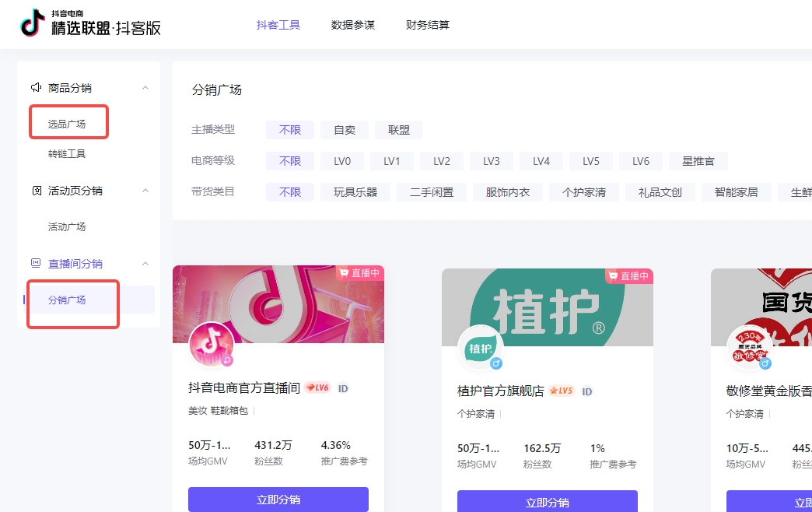Open the 敬修堂 round avatar
Image resolution: width=812 pixels, height=512 pixels.
point(749,347)
